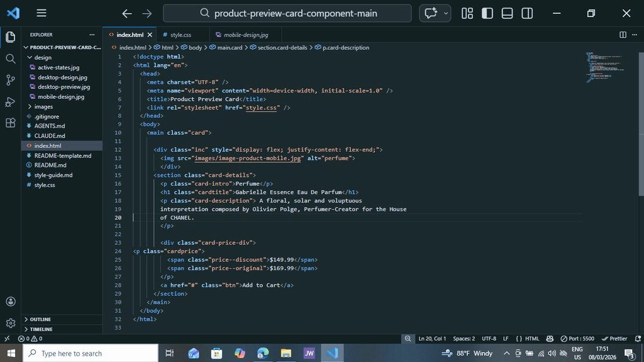644x362 pixels.
Task: Click main.card breadcrumb segment
Action: tap(226, 48)
